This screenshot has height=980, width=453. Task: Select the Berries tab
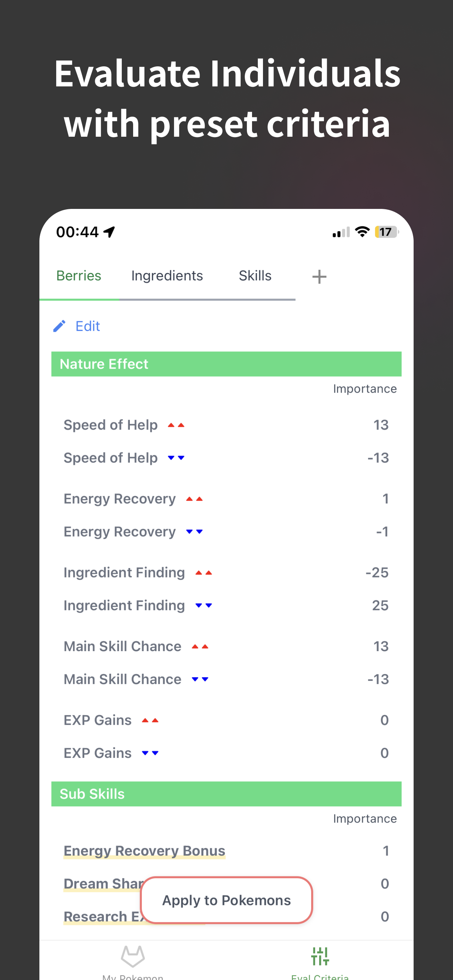pyautogui.click(x=79, y=276)
